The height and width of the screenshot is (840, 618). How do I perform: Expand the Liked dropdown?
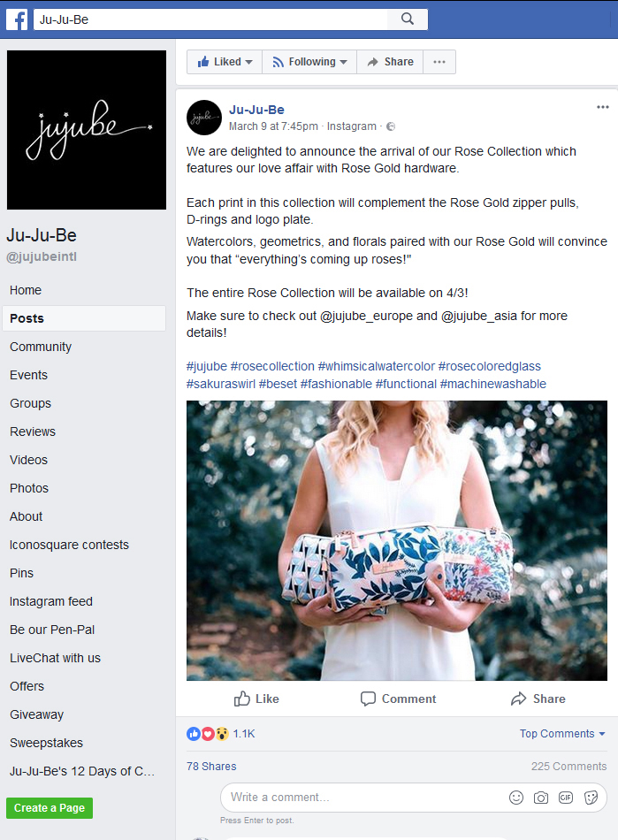point(225,62)
